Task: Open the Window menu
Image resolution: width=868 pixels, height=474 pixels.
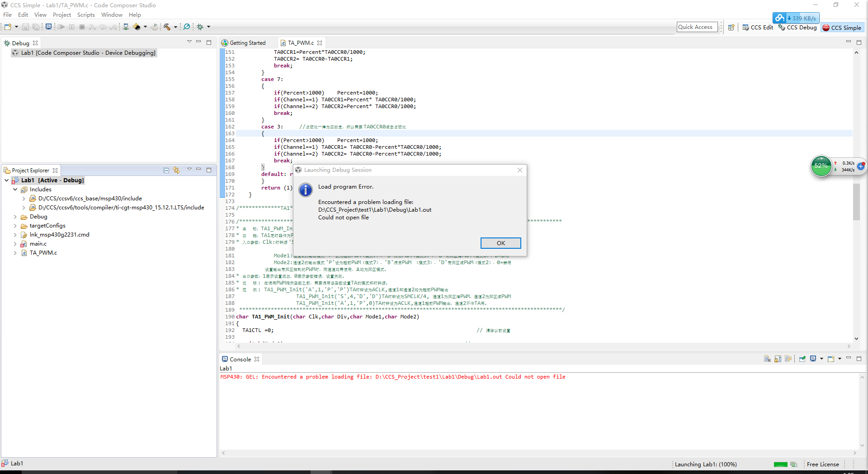Action: click(x=112, y=15)
